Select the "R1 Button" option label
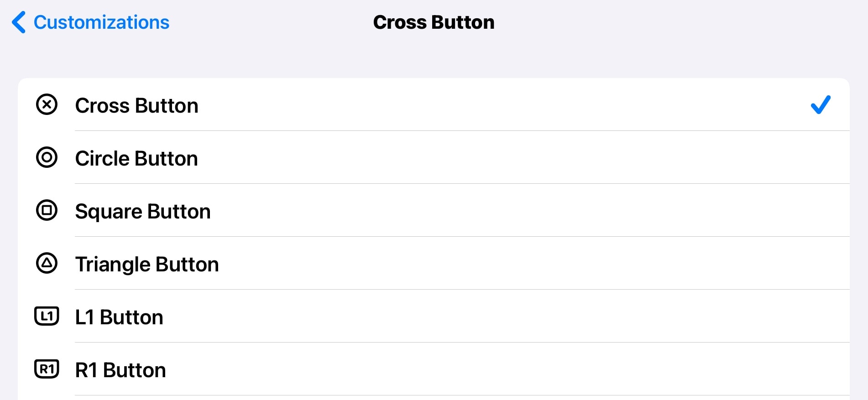The width and height of the screenshot is (868, 400). (120, 370)
